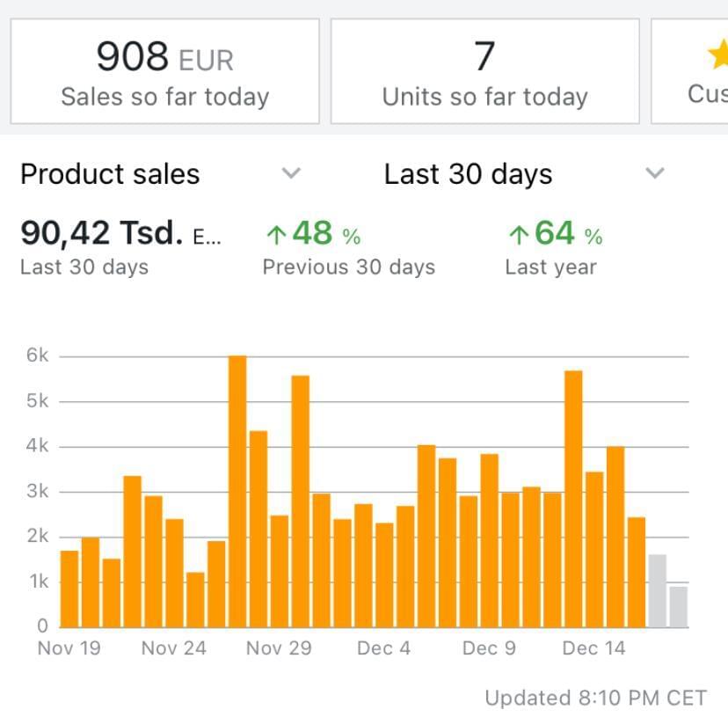The width and height of the screenshot is (728, 717).
Task: Select the tallest 6k orange bar
Action: 237,491
